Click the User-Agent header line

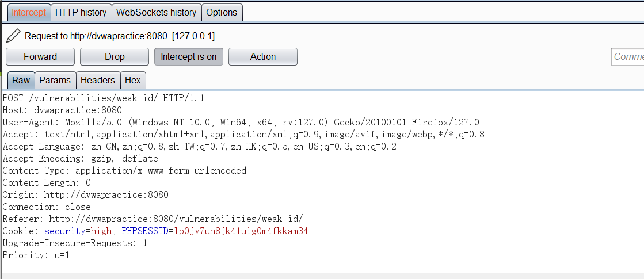pos(241,123)
